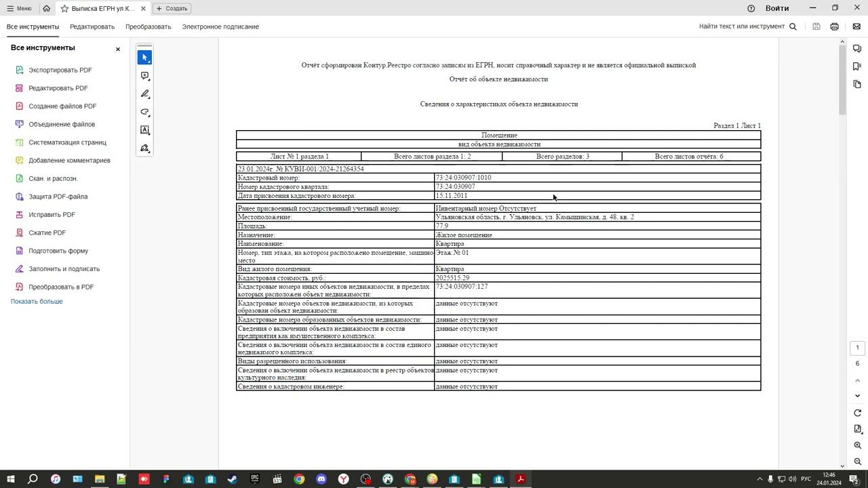Go to the Home screen icon
868x488 pixels.
(46, 8)
